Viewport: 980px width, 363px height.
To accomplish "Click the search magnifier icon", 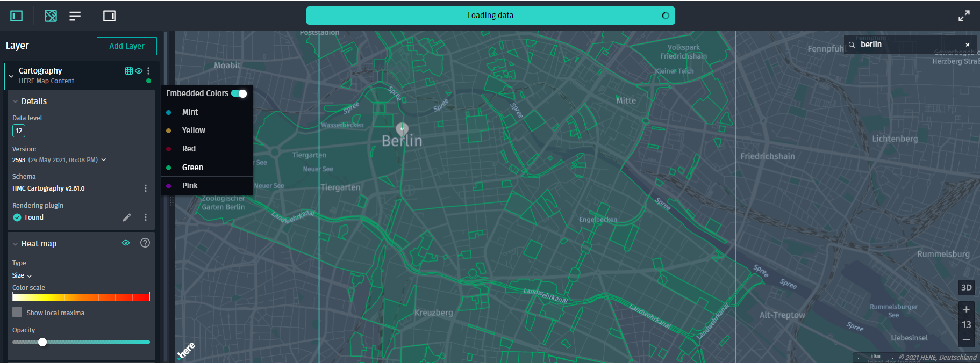I will [x=852, y=45].
